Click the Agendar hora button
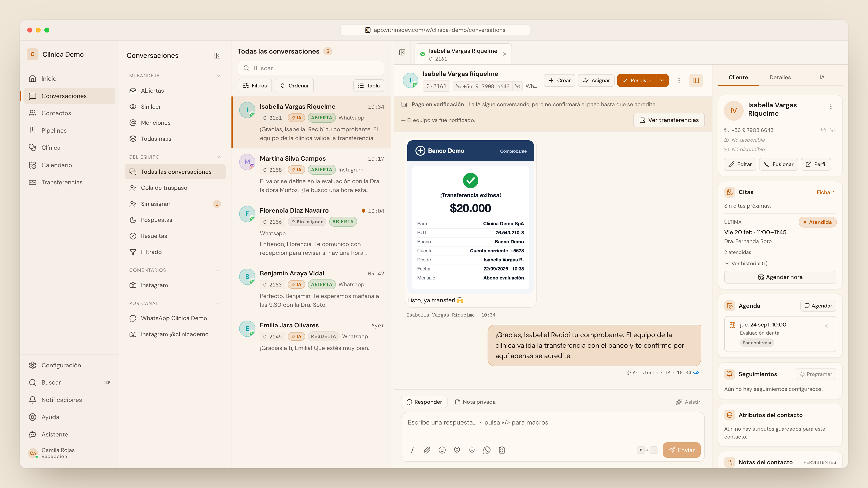 tap(780, 277)
